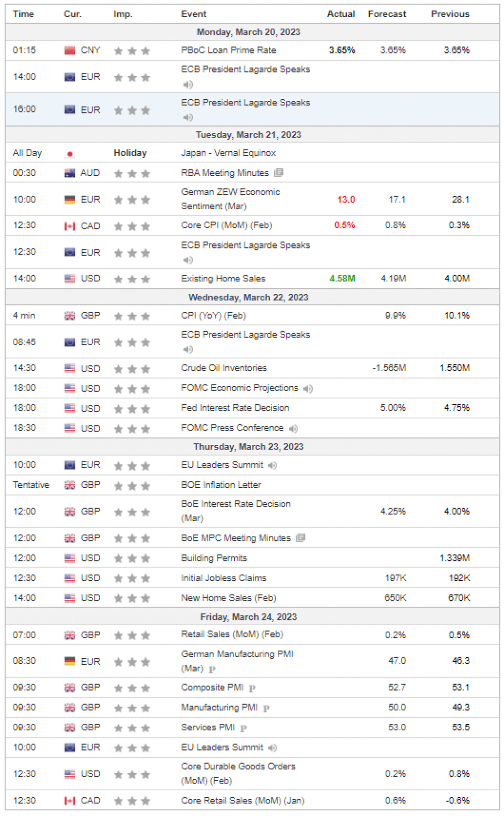Click China flag in PBoC Loan Prime Rate row
Screen dimensions: 504x816
pyautogui.click(x=70, y=50)
